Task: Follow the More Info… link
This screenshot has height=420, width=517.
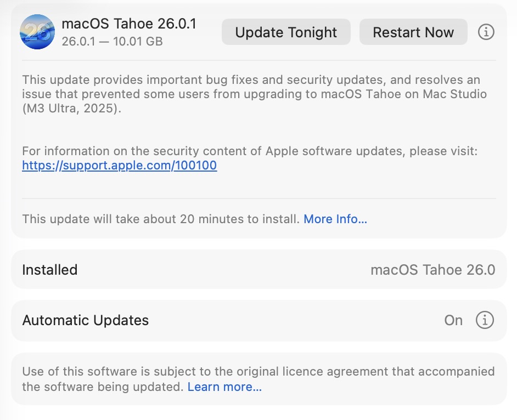Action: pos(335,219)
